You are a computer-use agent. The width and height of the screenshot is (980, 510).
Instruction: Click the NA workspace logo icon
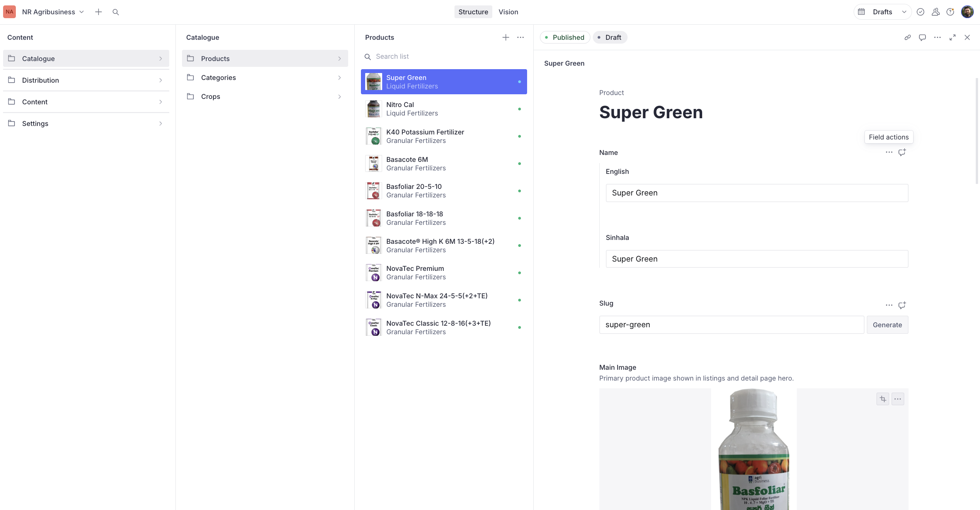point(10,12)
